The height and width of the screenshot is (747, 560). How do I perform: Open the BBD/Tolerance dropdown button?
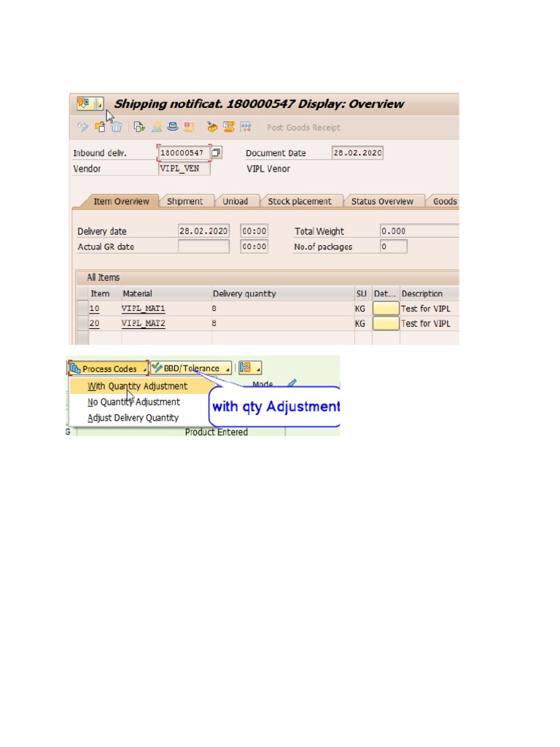pos(191,368)
